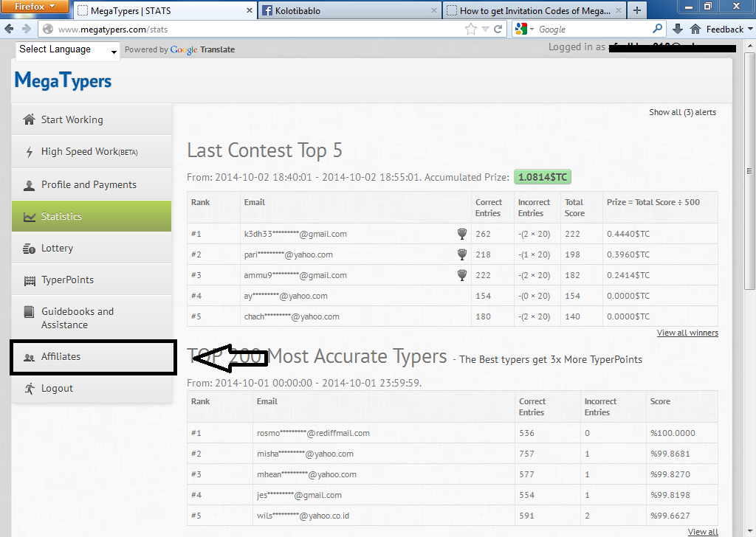Click the TyperPoints abacus icon

point(30,280)
